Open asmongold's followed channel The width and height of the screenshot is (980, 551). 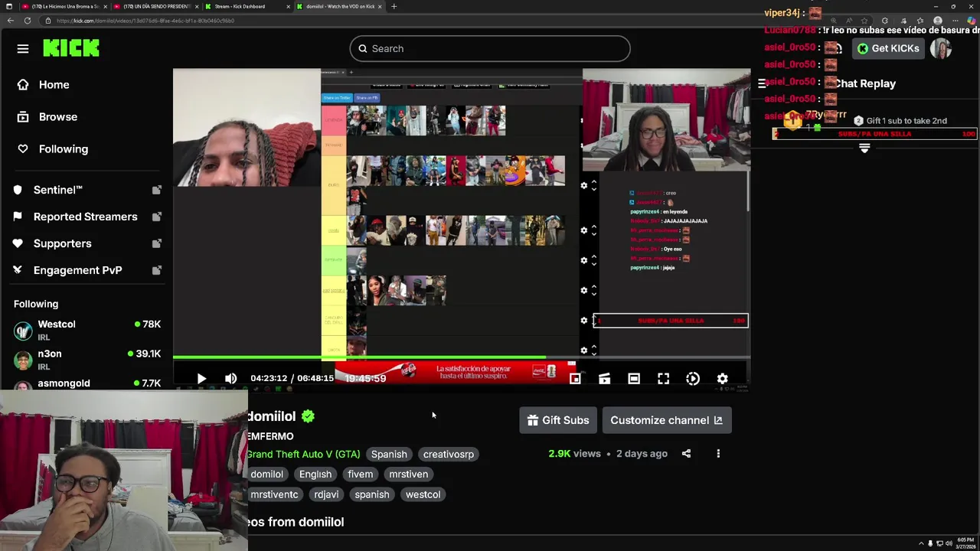pyautogui.click(x=87, y=383)
